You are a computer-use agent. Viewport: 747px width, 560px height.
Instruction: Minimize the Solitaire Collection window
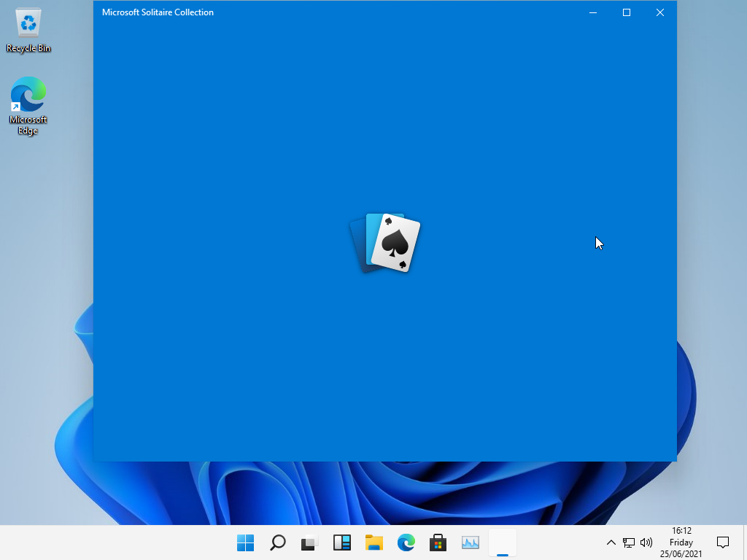click(x=593, y=12)
